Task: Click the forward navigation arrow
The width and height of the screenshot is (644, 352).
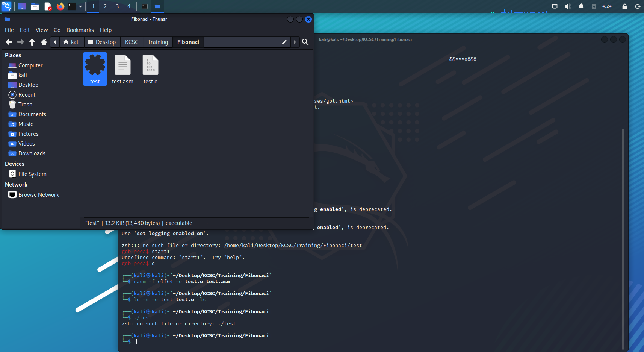Action: click(x=21, y=42)
